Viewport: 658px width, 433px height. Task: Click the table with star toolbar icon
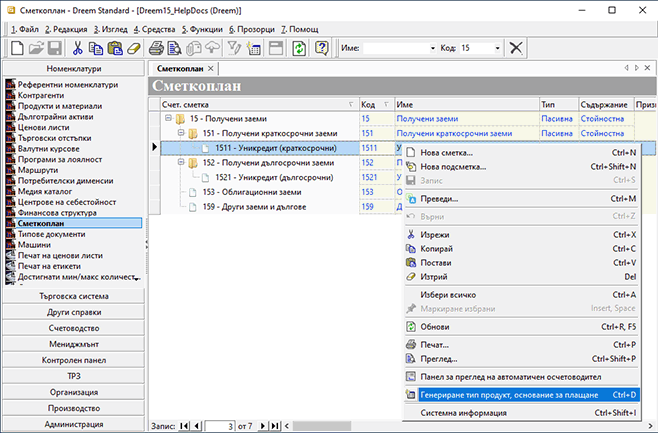pos(253,48)
